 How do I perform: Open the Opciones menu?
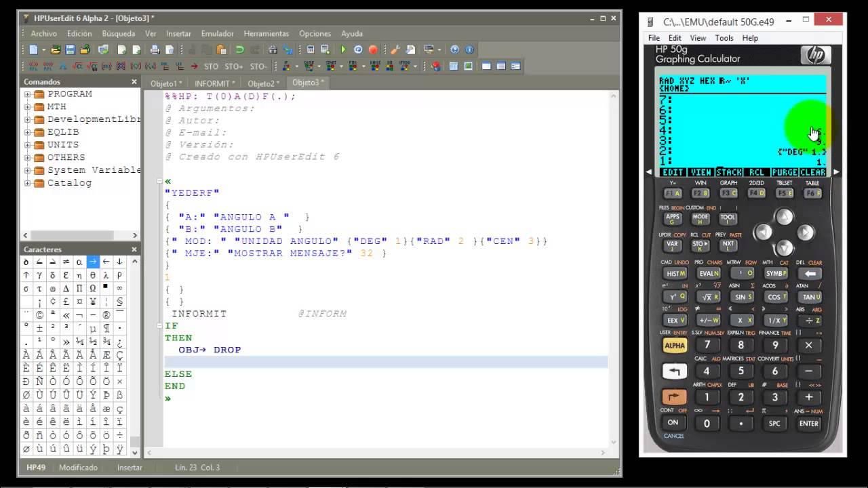(315, 33)
